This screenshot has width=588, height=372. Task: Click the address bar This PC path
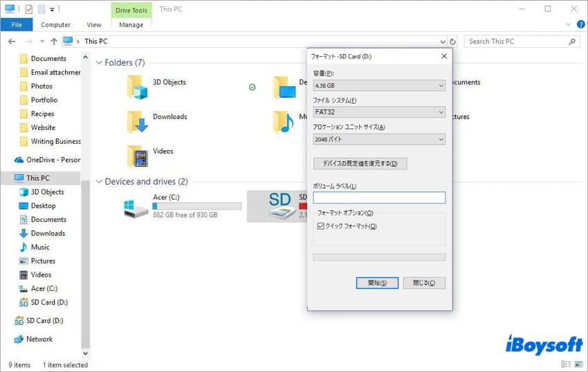point(96,41)
